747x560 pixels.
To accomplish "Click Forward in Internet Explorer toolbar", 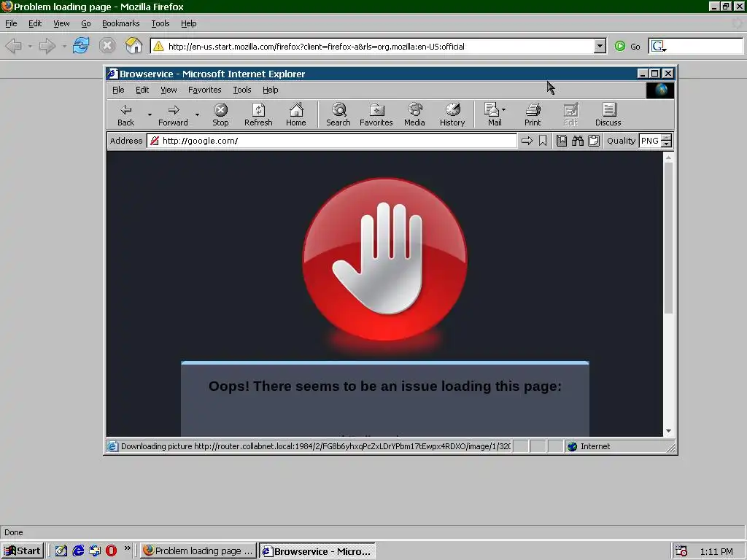I will tap(173, 114).
